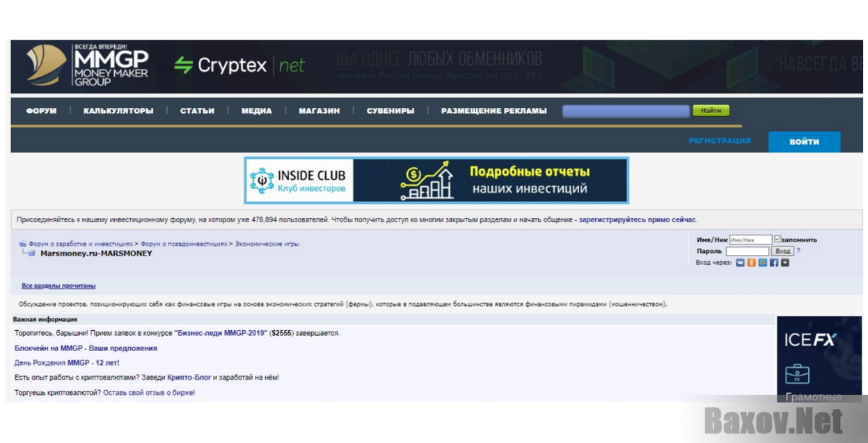Open the Inside Club investor banner
The width and height of the screenshot is (868, 443).
[436, 180]
